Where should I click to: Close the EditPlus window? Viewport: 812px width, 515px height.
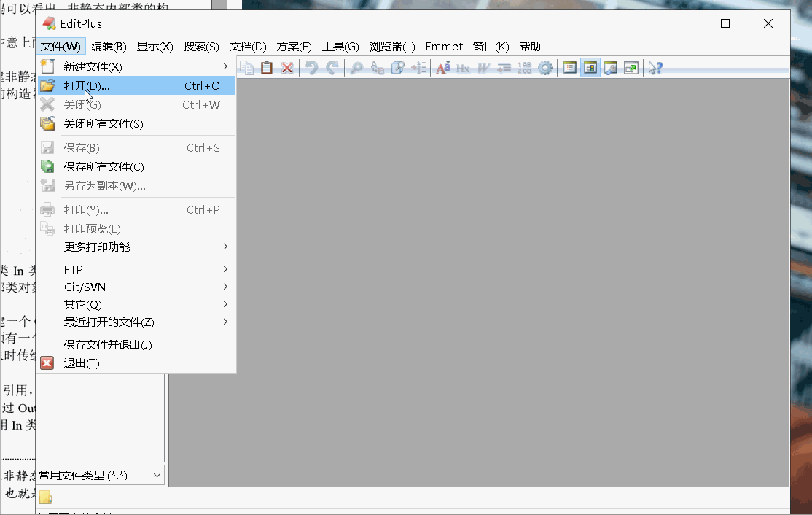click(x=768, y=23)
